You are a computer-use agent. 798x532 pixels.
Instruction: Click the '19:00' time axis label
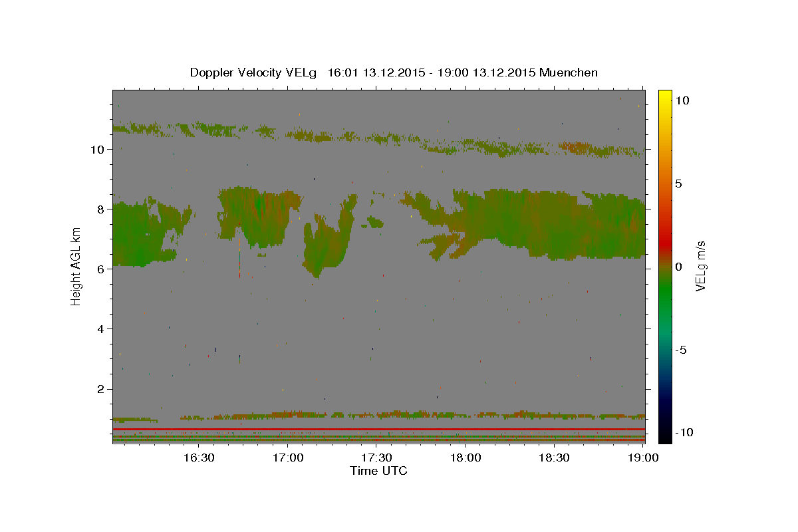coord(644,458)
